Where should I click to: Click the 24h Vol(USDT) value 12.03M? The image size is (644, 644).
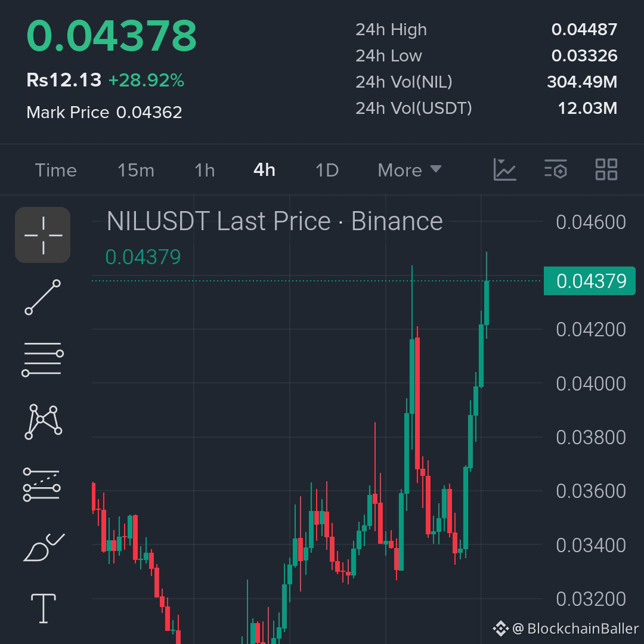click(x=587, y=109)
